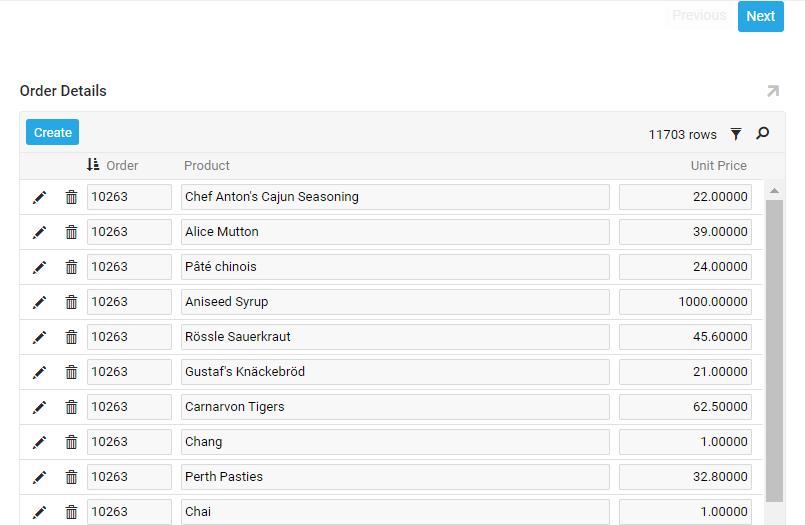This screenshot has width=805, height=525.
Task: Open the filter funnel icon
Action: pyautogui.click(x=736, y=134)
